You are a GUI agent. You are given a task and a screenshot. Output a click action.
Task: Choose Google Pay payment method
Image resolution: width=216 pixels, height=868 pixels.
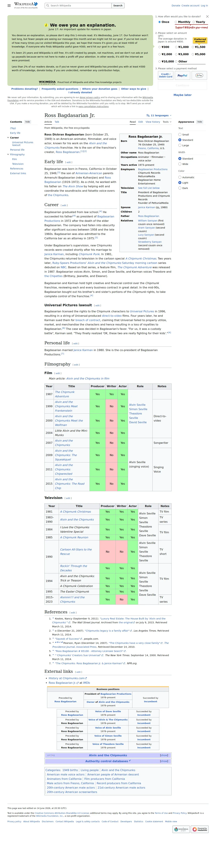[x=199, y=76]
